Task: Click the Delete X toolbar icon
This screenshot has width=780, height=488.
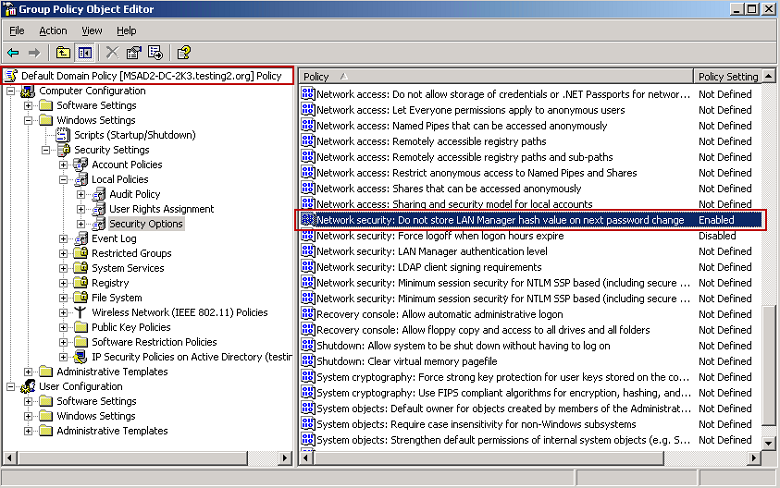Action: pos(112,52)
